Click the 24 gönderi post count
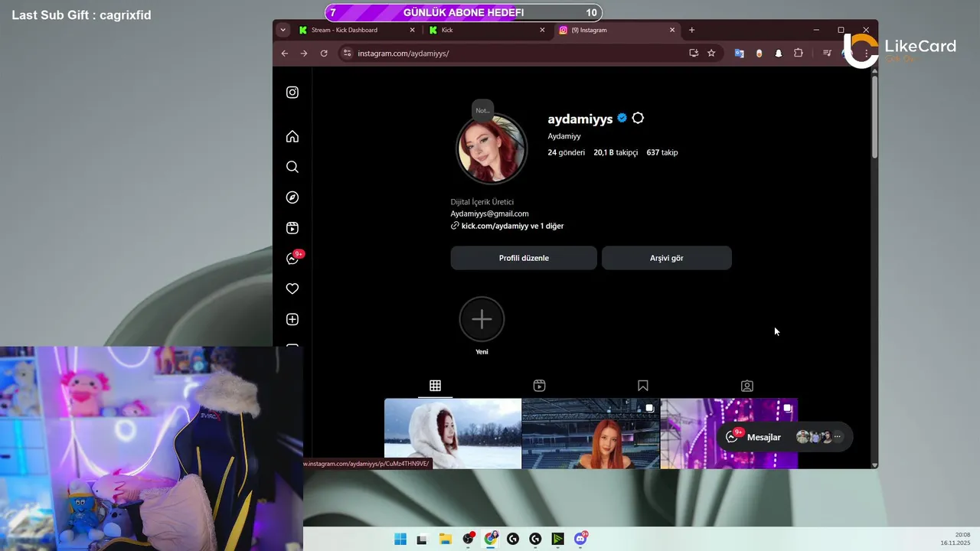The image size is (980, 551). tap(566, 152)
